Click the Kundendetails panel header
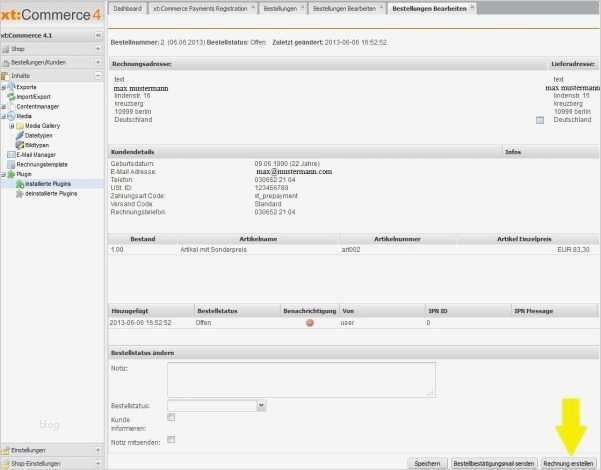 (x=305, y=152)
